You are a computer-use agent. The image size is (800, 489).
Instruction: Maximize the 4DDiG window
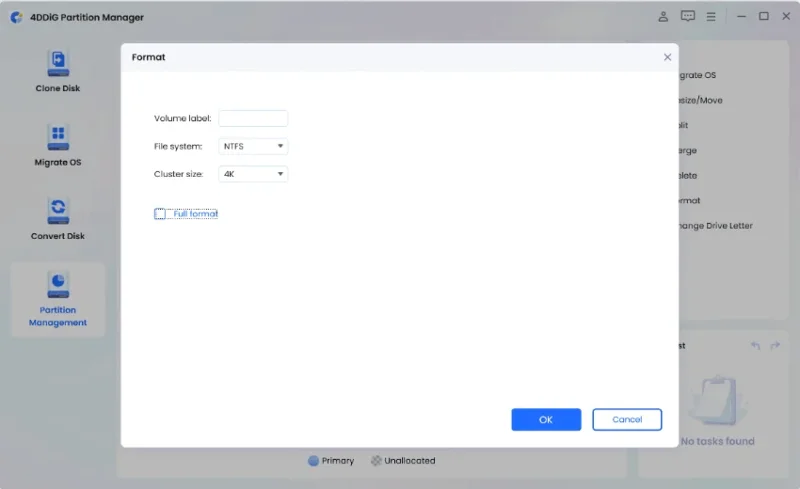pos(764,16)
